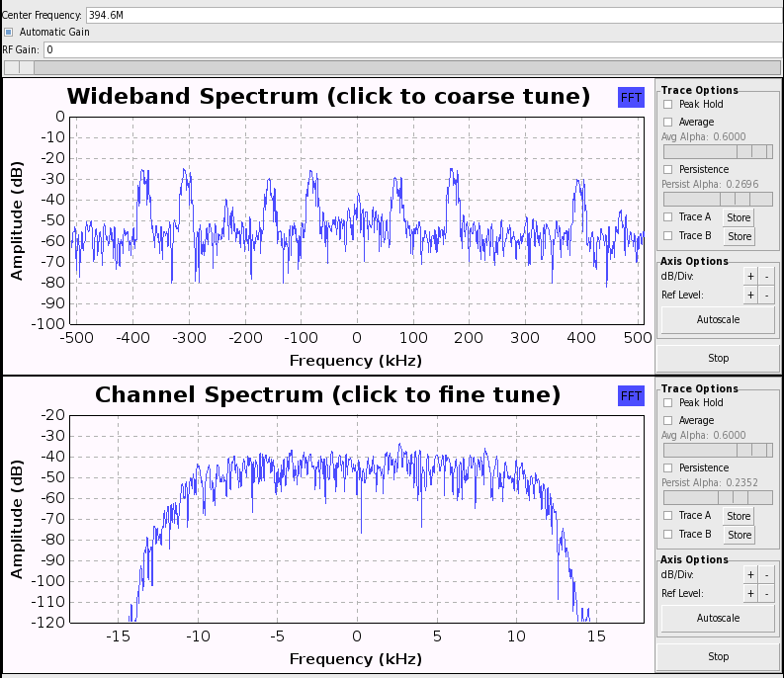Store Trace B for Channel Spectrum
The image size is (784, 678).
[739, 535]
